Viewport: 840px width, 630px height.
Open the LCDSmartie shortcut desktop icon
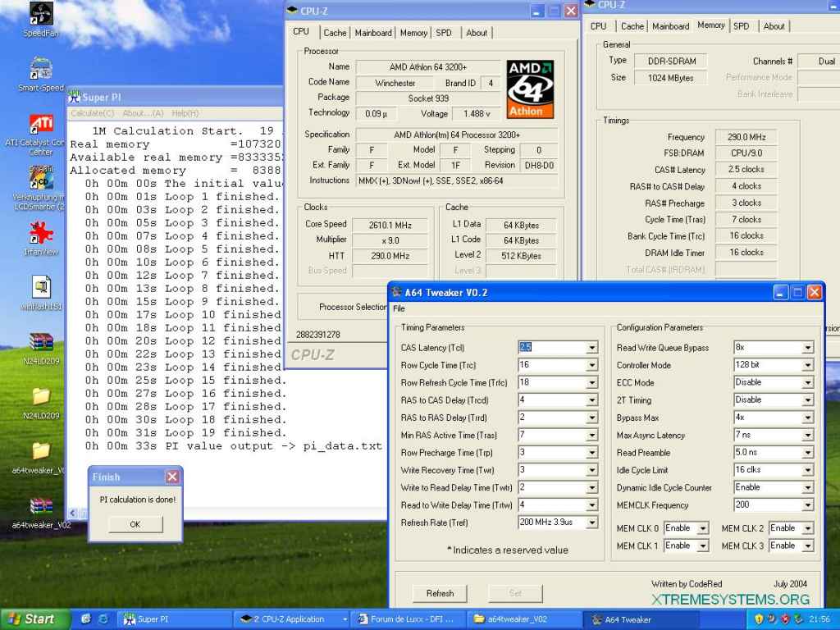41,178
